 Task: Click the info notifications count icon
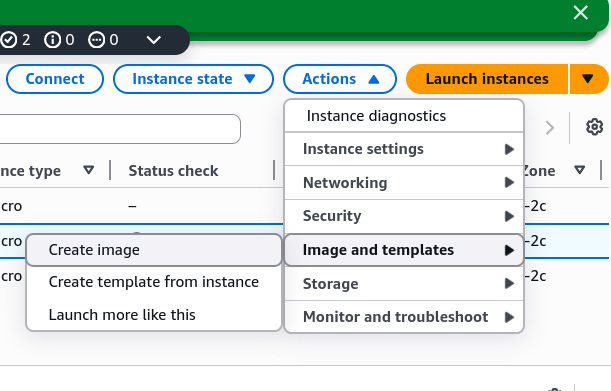(x=52, y=40)
